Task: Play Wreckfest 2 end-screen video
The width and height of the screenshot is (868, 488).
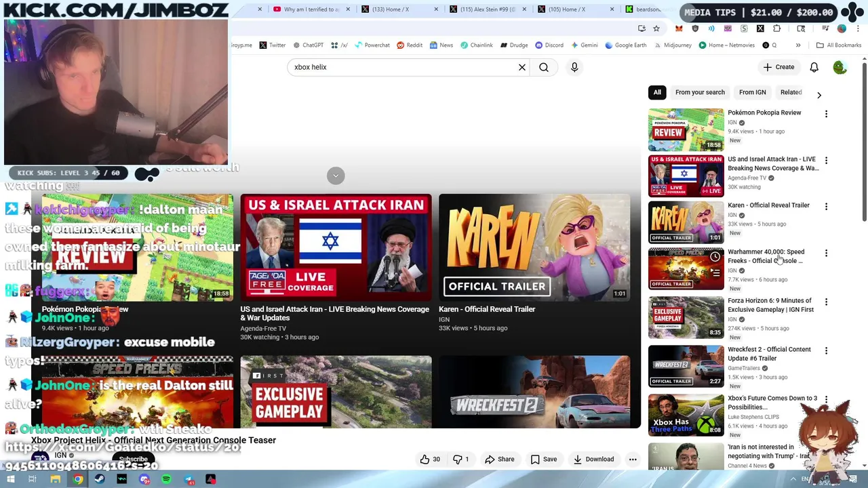Action: coord(534,392)
